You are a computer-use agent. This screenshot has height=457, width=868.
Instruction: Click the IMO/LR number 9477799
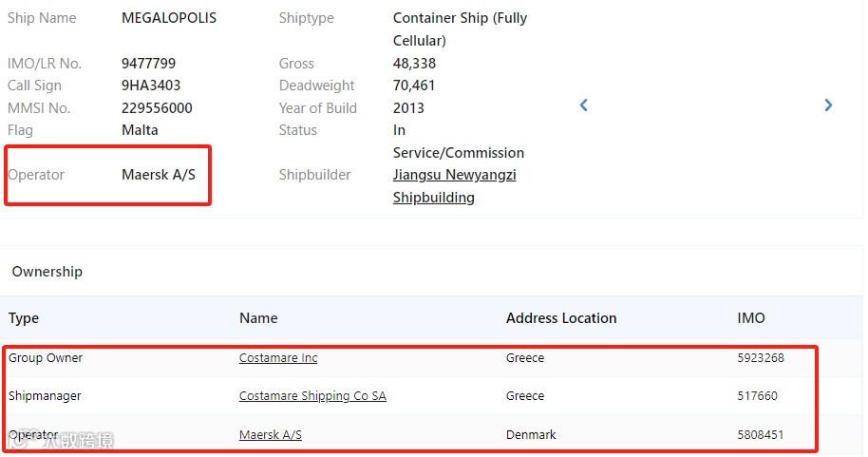pyautogui.click(x=149, y=64)
